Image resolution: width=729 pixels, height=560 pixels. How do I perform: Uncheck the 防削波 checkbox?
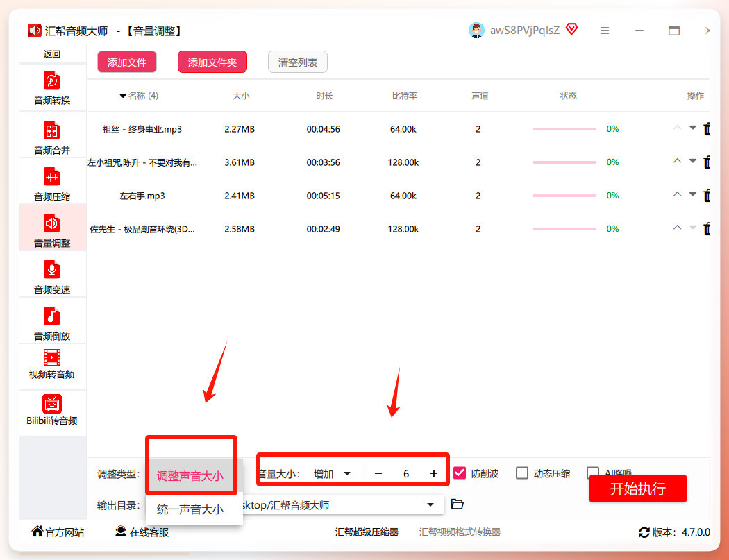pos(460,473)
